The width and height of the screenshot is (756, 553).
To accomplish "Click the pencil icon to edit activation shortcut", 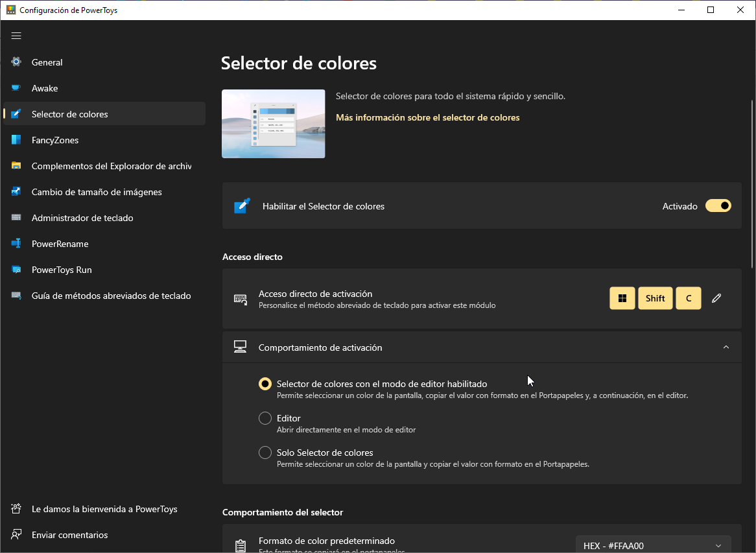I will [716, 298].
